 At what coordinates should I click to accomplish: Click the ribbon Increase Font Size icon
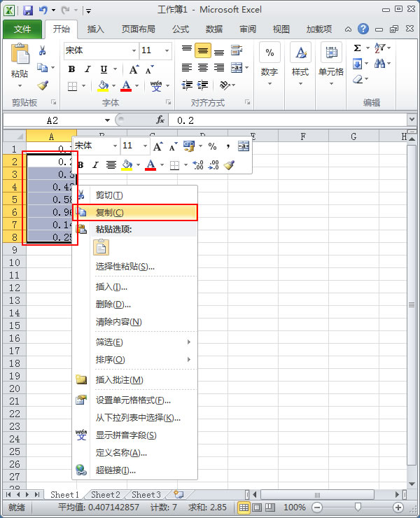coord(134,69)
